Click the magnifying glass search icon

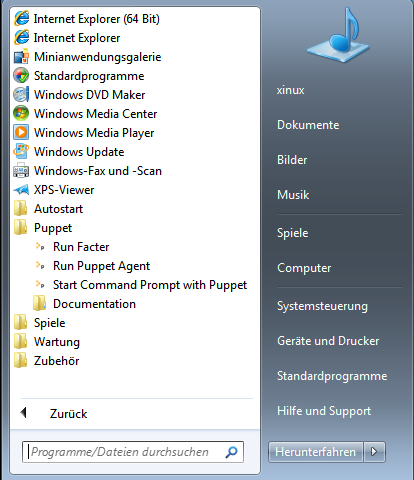coord(231,452)
